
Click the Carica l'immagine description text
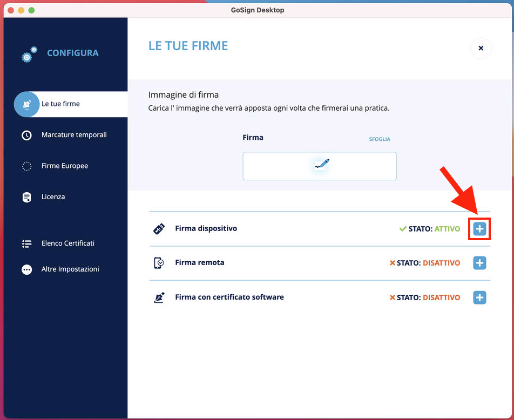[x=269, y=108]
